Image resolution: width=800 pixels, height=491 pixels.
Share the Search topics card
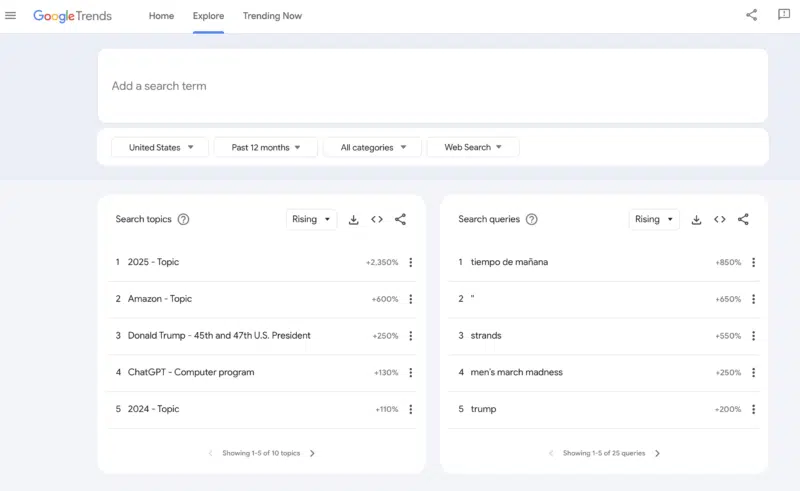[401, 219]
